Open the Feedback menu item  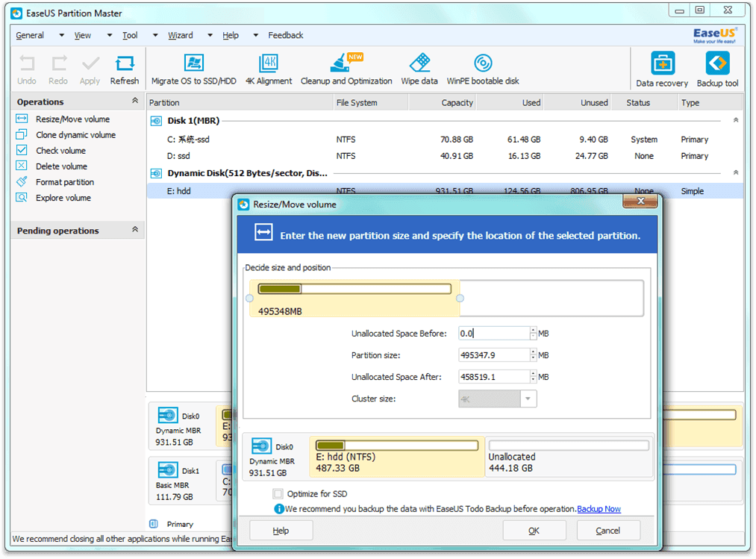(285, 35)
